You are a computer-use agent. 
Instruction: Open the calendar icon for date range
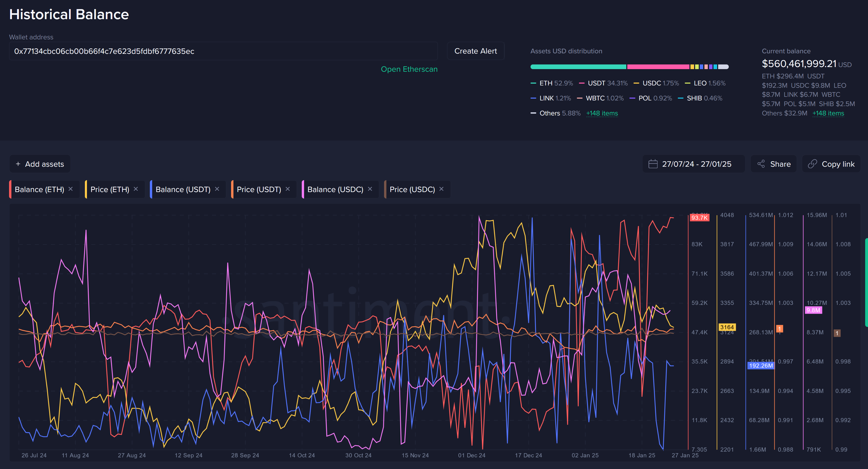653,164
